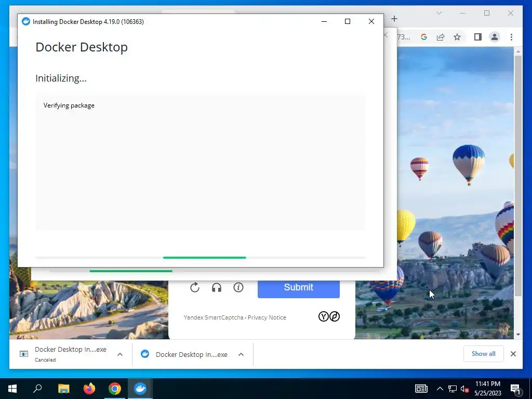Open File Explorer from taskbar
Screen dimensions: 532x399
(63, 389)
